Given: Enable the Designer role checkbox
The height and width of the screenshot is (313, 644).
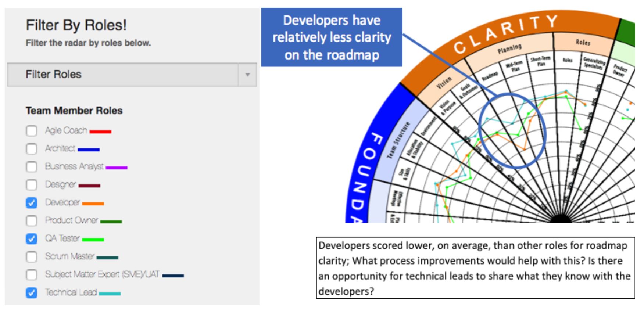Looking at the screenshot, I should pos(32,185).
